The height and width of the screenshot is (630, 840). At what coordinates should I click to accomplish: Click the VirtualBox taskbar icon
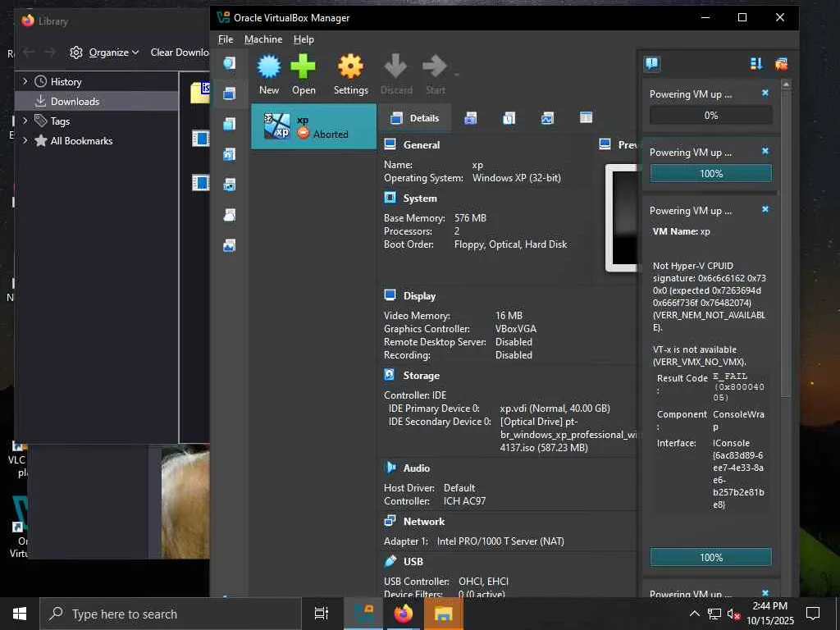pyautogui.click(x=363, y=614)
